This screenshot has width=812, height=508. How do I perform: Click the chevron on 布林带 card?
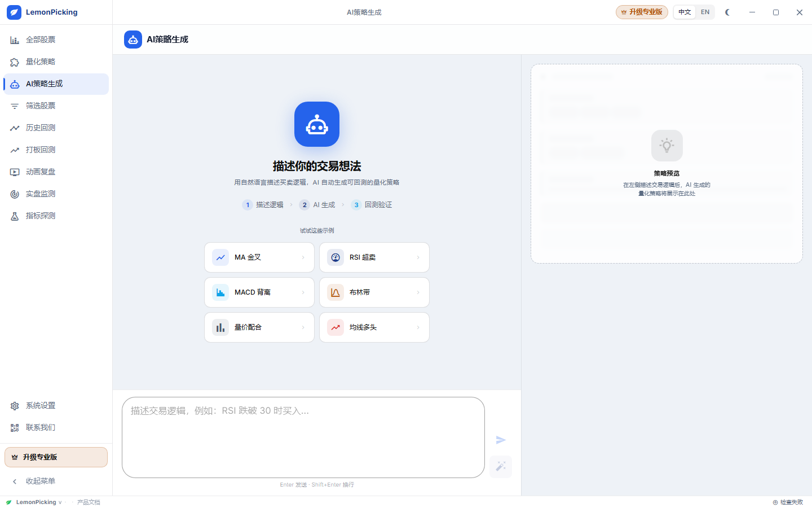point(418,292)
